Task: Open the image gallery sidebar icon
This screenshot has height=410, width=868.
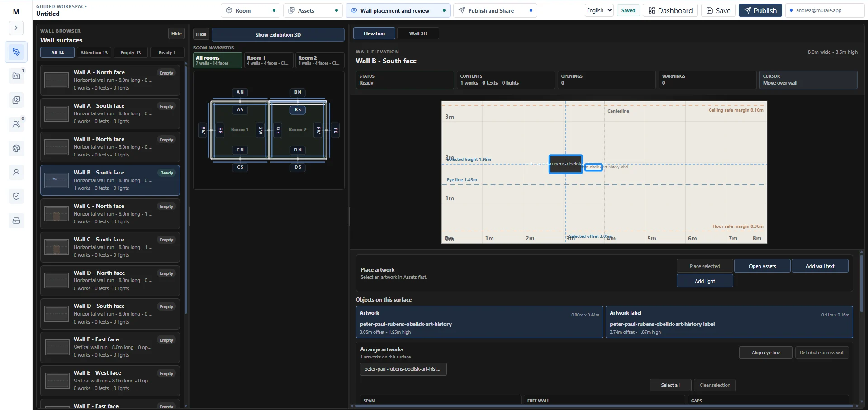Action: pyautogui.click(x=16, y=100)
